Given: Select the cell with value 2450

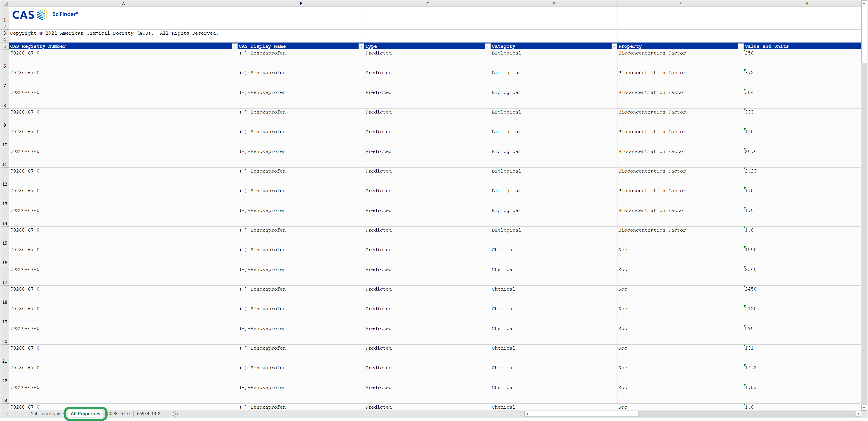Looking at the screenshot, I should 802,296.
